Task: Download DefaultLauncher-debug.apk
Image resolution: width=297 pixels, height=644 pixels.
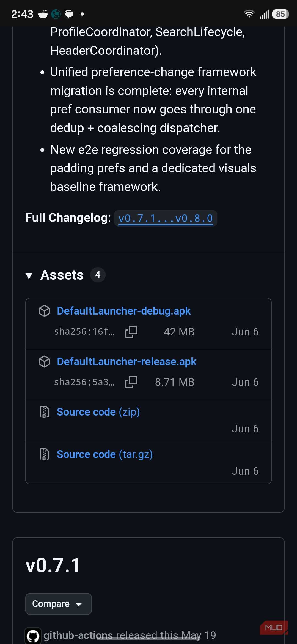Action: click(123, 311)
